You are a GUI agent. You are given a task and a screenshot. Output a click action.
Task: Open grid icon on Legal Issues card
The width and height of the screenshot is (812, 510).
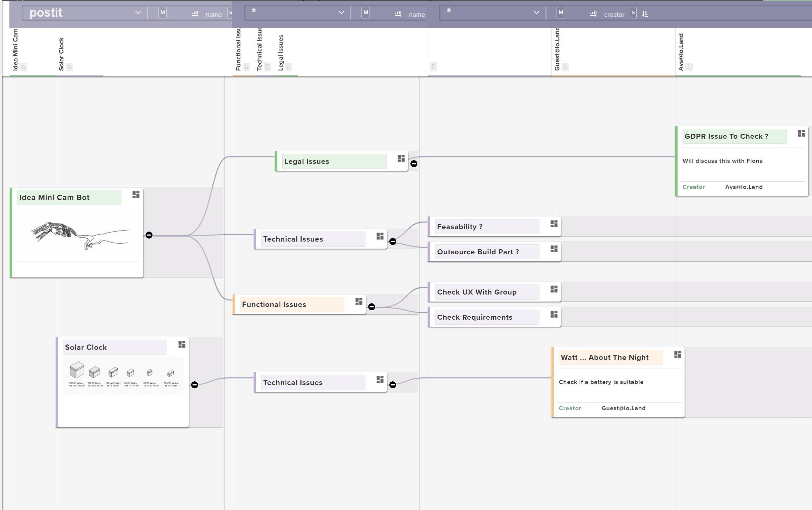click(x=401, y=158)
